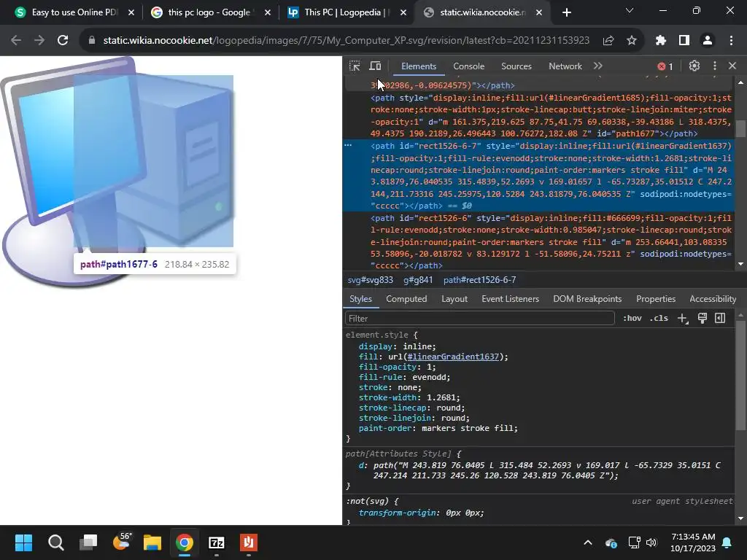The image size is (747, 560).
Task: Close the static.wikia.nocookie tab
Action: click(x=539, y=12)
